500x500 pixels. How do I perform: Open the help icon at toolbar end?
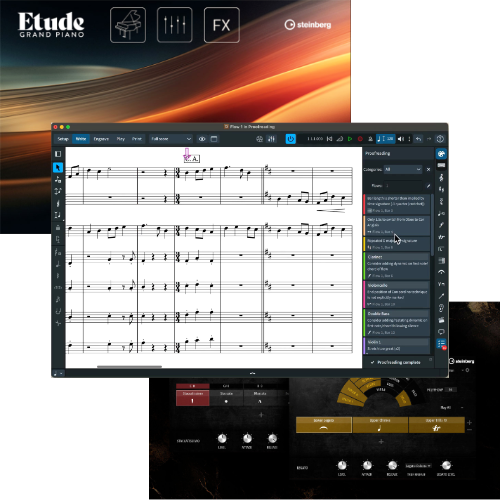click(x=440, y=139)
